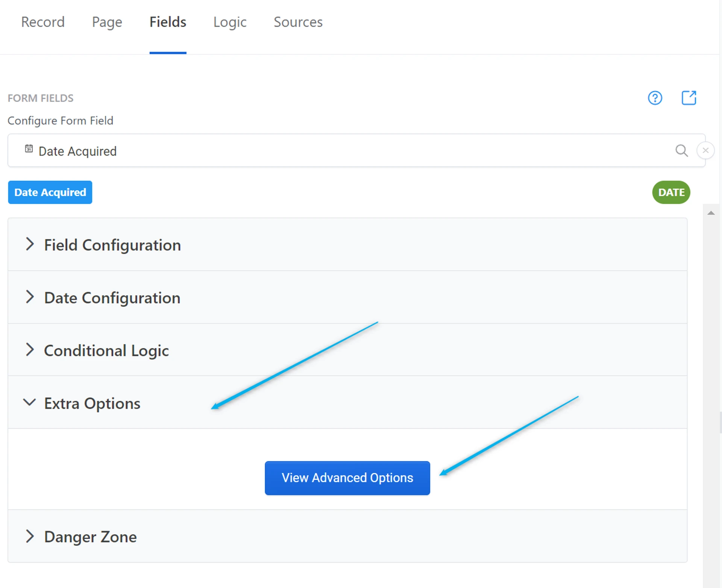The image size is (722, 588).
Task: Click the blue Date Acquired label
Action: 50,192
